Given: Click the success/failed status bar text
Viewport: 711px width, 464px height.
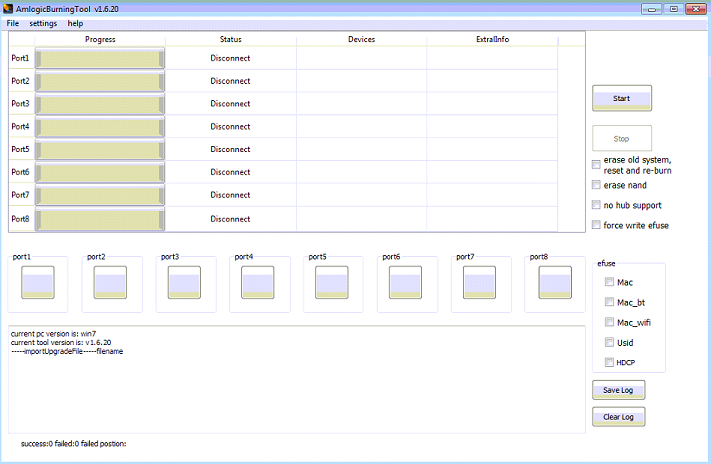Looking at the screenshot, I should pos(73,444).
